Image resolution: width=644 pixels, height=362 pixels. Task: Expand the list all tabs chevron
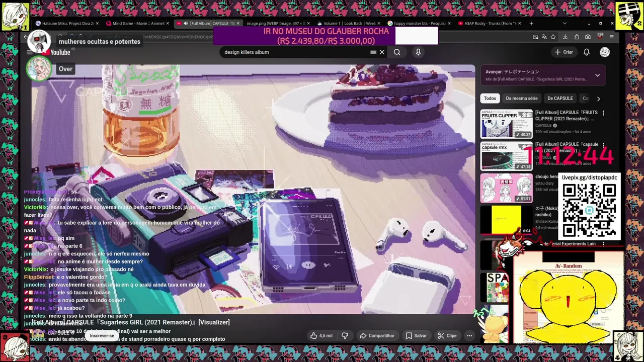pyautogui.click(x=565, y=23)
